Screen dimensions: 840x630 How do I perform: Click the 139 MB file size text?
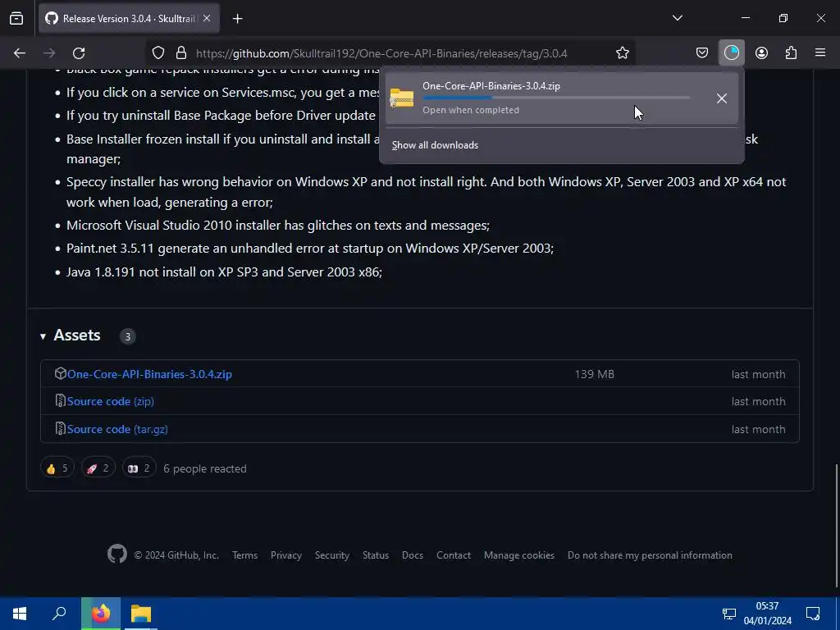pos(594,374)
